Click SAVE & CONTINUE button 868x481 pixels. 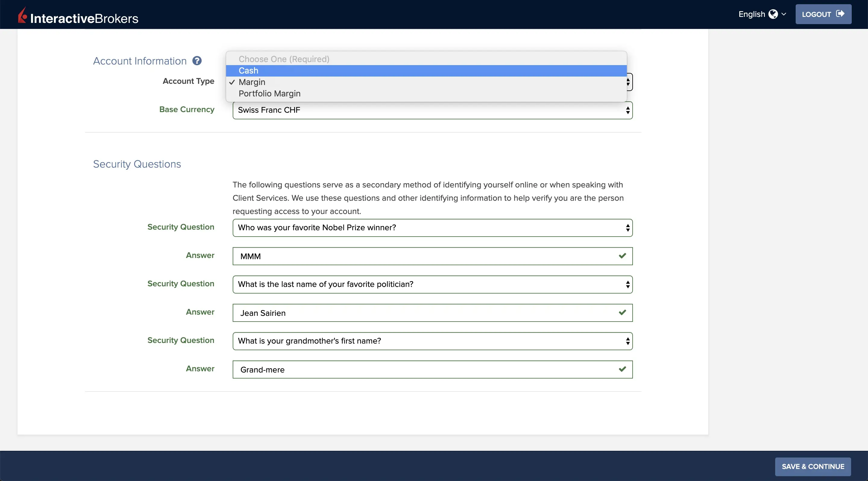(x=813, y=467)
